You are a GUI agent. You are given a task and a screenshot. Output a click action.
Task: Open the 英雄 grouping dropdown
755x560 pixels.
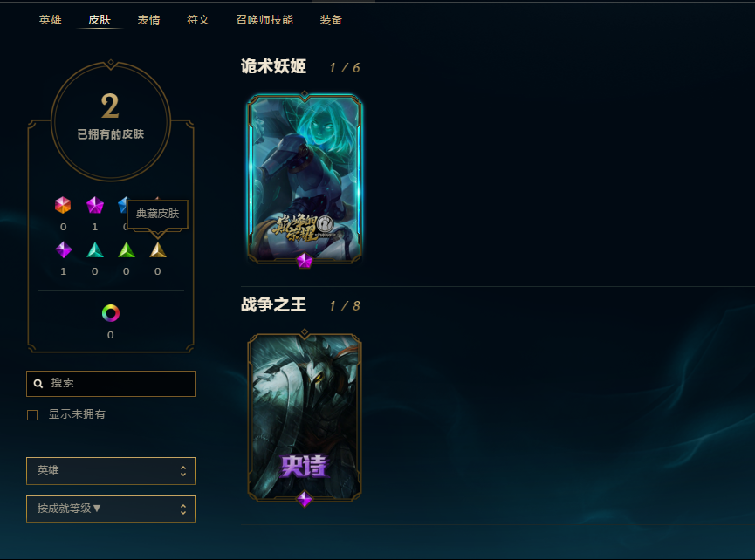pyautogui.click(x=111, y=470)
